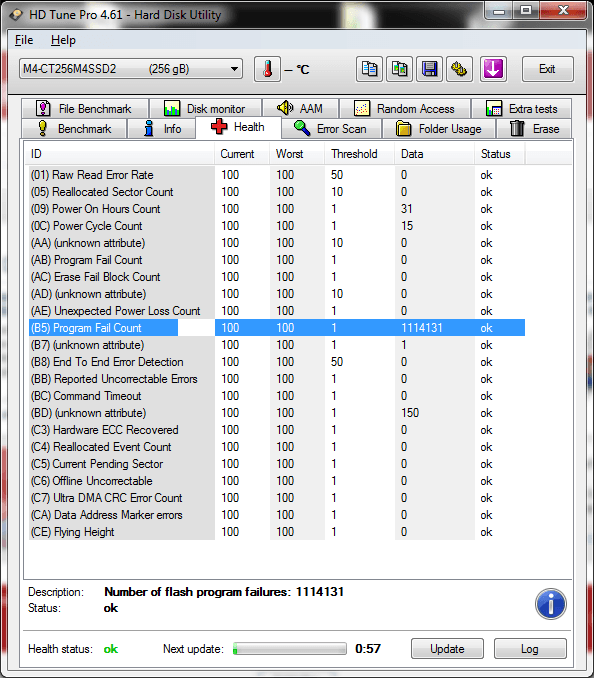The width and height of the screenshot is (594, 678).
Task: Select the (09) Power On Hours Count row
Action: pos(277,209)
